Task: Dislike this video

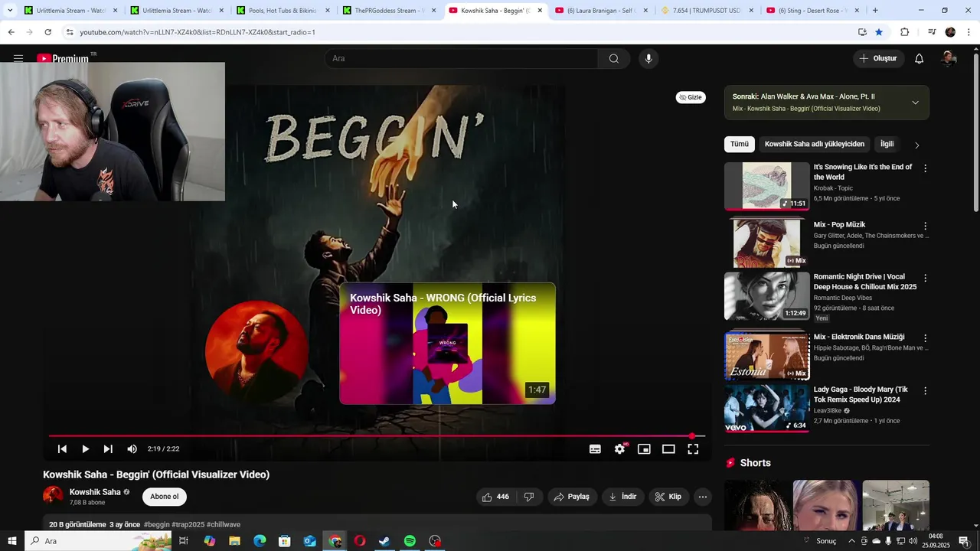Action: click(x=528, y=497)
